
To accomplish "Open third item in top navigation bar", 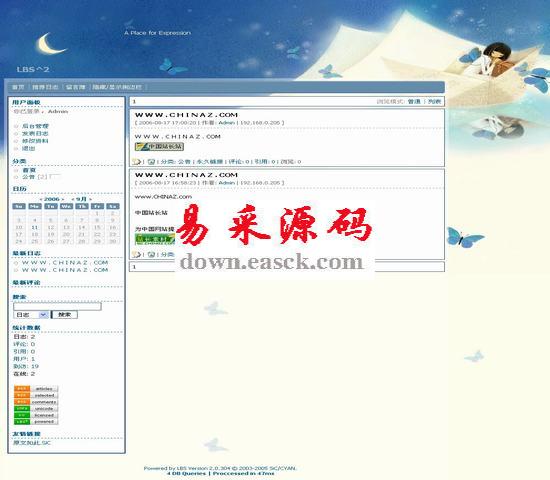I will pos(75,87).
